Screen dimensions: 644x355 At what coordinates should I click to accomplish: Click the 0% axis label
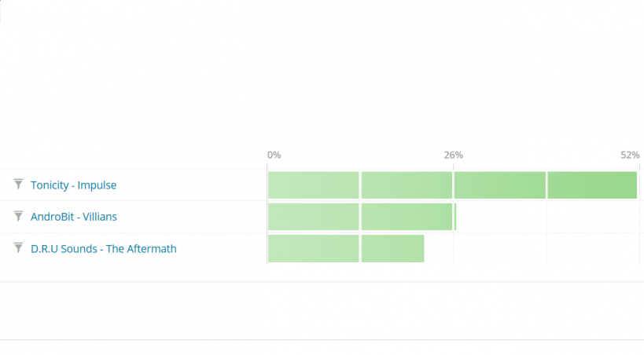point(274,155)
